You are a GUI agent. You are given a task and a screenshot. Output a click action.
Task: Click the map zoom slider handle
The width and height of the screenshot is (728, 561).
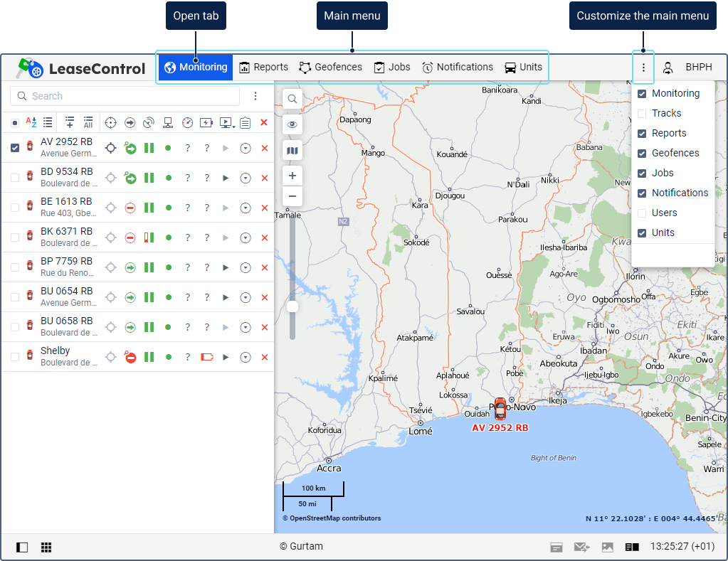pos(292,306)
